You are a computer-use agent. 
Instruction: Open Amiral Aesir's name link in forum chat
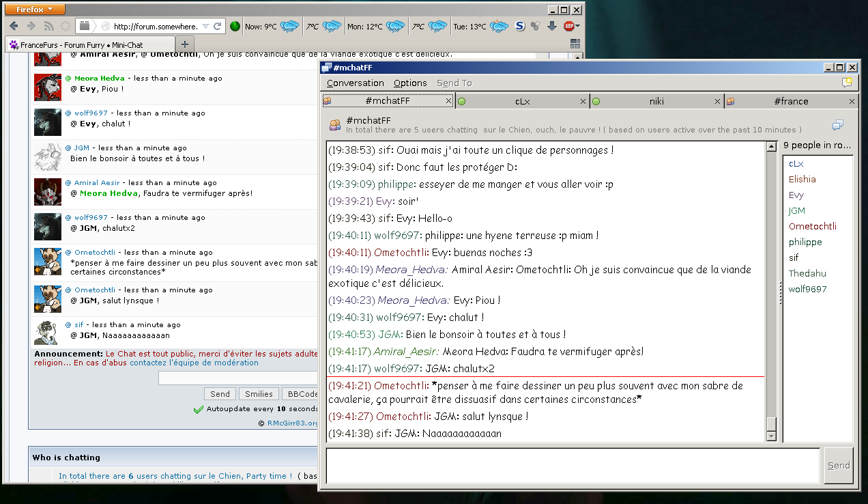click(x=96, y=183)
